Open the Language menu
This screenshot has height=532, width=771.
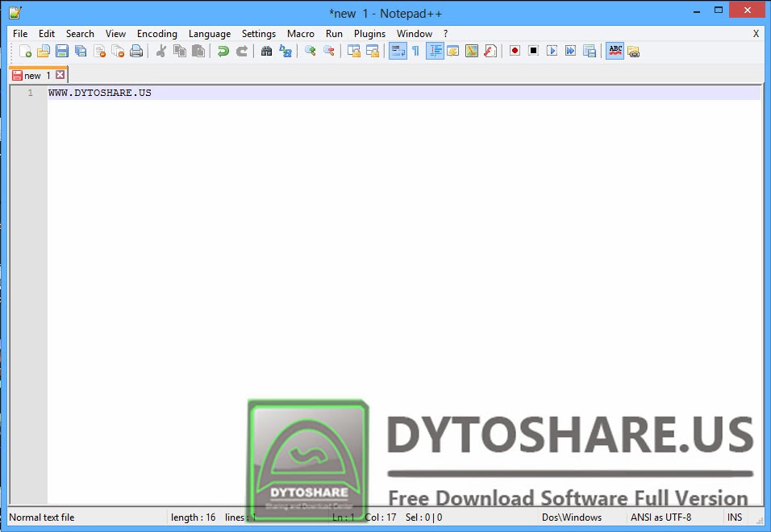pyautogui.click(x=210, y=34)
